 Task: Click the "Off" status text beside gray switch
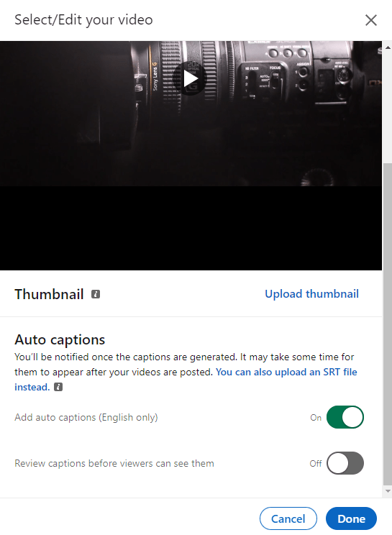tap(316, 463)
